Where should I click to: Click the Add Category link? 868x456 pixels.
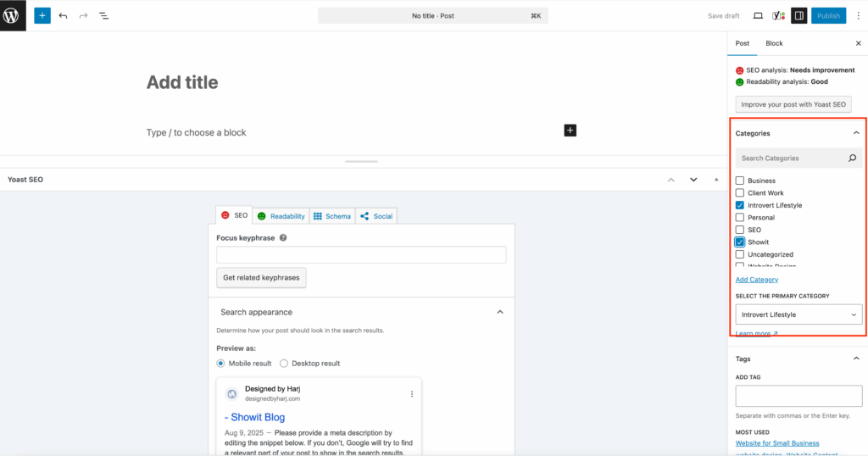tap(756, 280)
